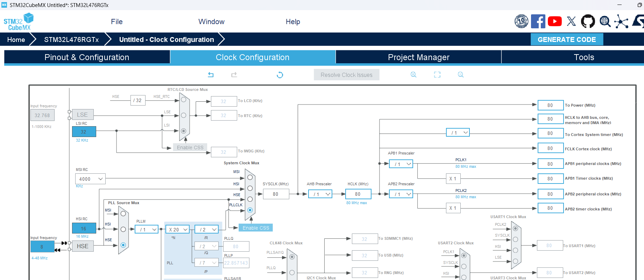Select the Clock Configuration tab
644x280 pixels.
[x=253, y=57]
